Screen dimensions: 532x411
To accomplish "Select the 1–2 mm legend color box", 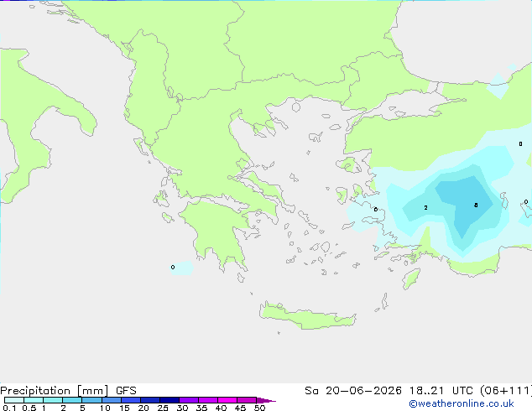I will click(x=53, y=400).
